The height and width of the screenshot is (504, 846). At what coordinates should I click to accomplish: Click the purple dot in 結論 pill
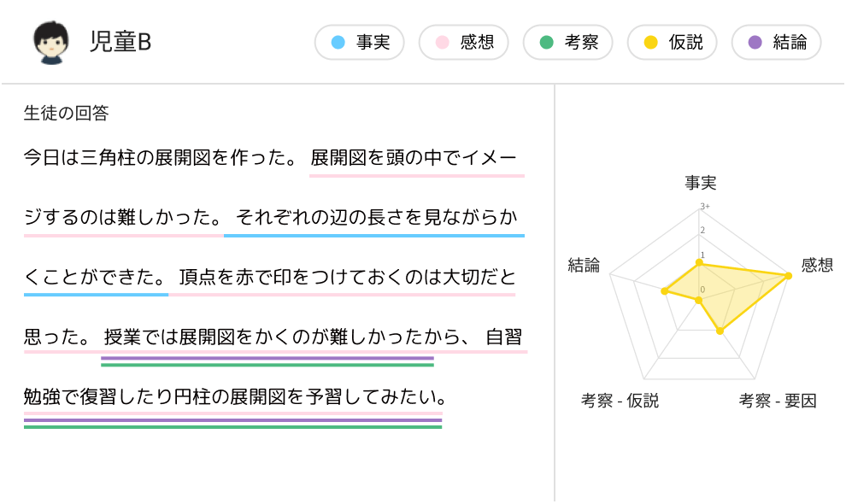[x=755, y=42]
